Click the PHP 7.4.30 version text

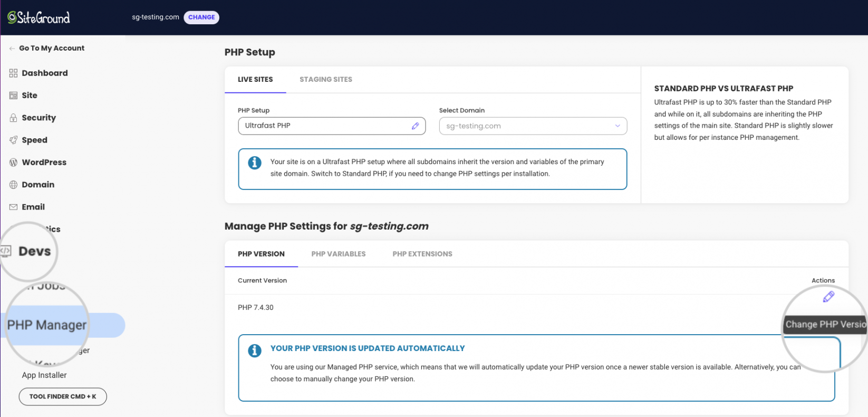pyautogui.click(x=256, y=307)
